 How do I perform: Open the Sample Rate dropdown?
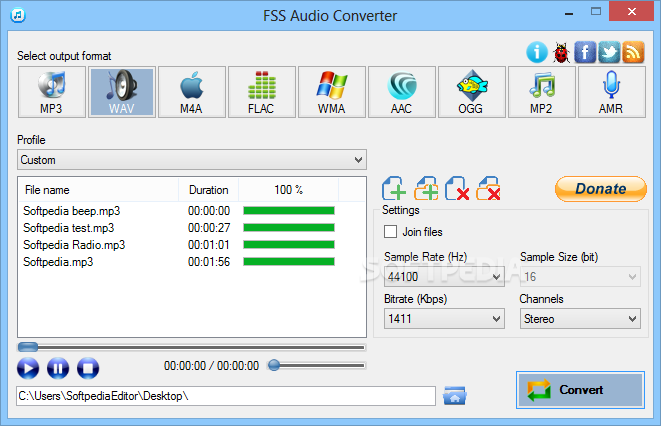[x=444, y=276]
